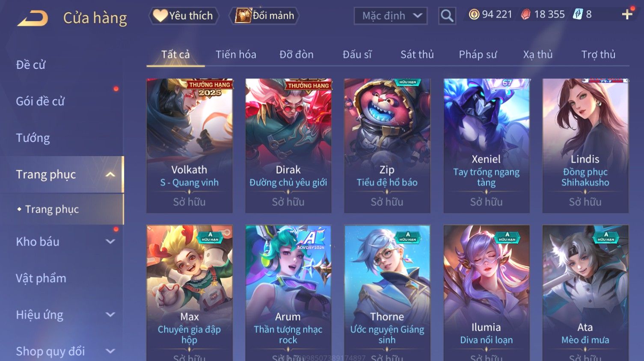Screen dimensions: 644x361
Task: Switch to the Sát thủ tab
Action: tap(417, 55)
